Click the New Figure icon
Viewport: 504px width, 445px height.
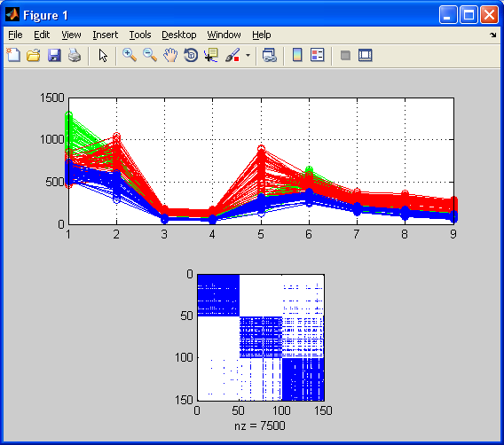coord(13,55)
